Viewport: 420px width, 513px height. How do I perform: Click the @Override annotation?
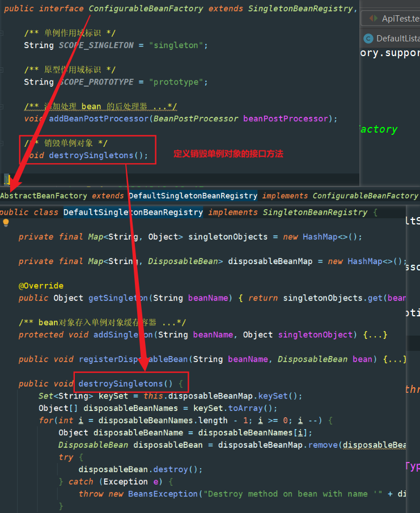[x=41, y=286]
